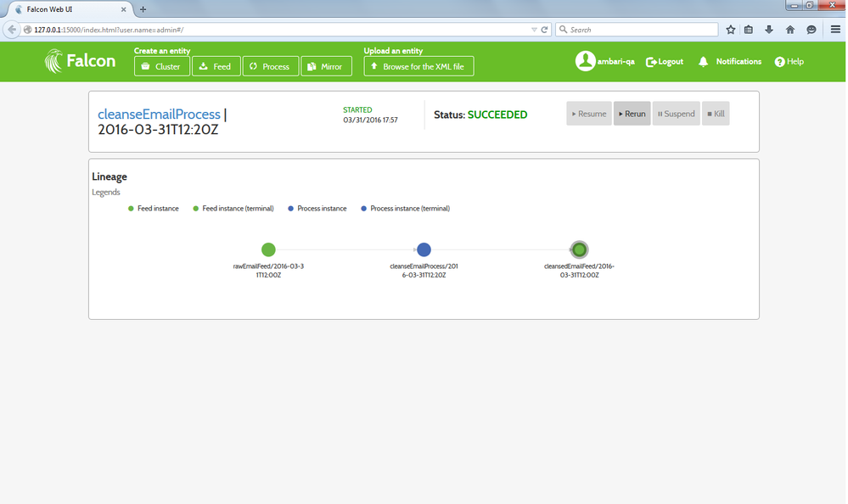Create a new Feed entity
Screen dimensions: 848x504
(x=216, y=66)
